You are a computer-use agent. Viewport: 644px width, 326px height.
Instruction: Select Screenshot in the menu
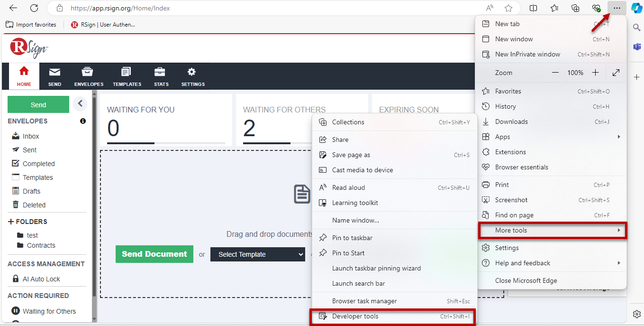pyautogui.click(x=552, y=200)
